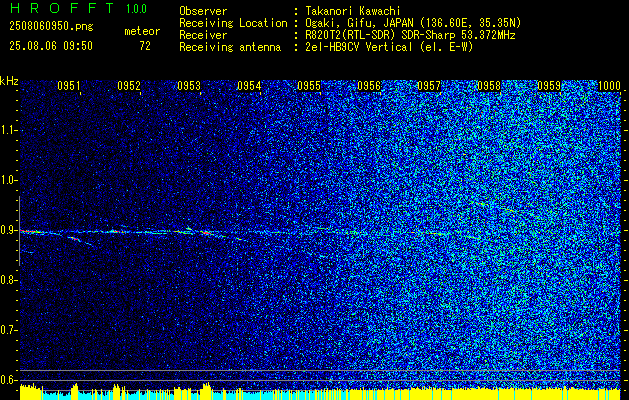Click the strong red carrier signal at spectrogram start
This screenshot has height=400, width=629.
30,231
